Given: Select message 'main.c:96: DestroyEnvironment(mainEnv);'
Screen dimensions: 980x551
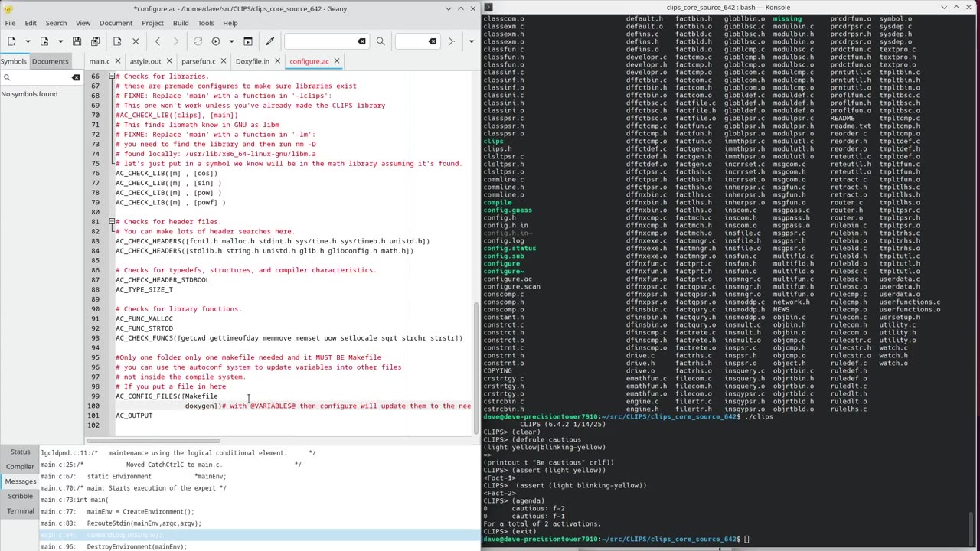Looking at the screenshot, I should pos(260,547).
